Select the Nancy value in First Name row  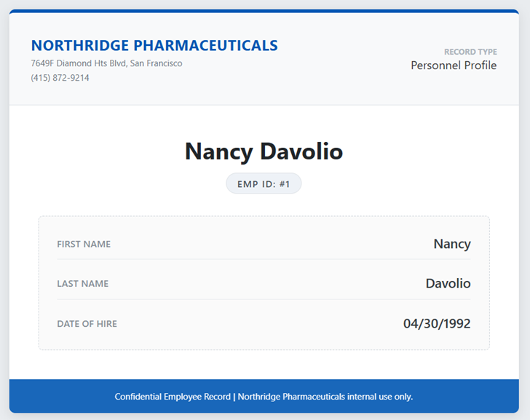[451, 244]
